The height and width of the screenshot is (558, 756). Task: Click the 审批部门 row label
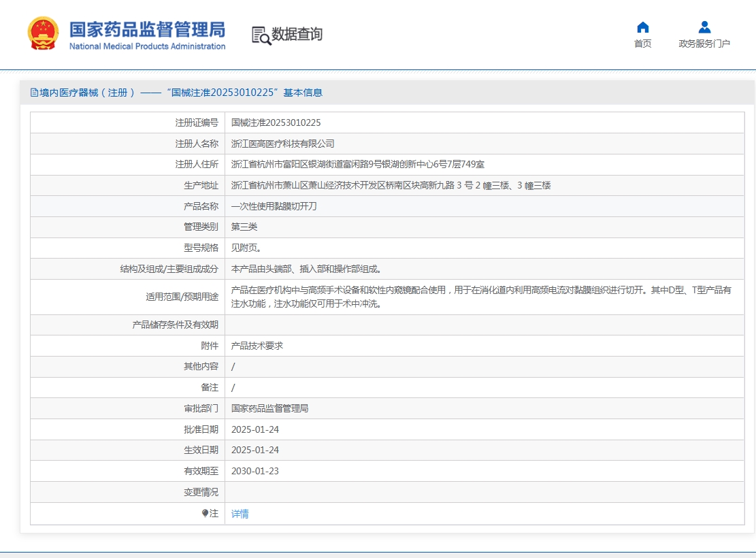tap(201, 408)
